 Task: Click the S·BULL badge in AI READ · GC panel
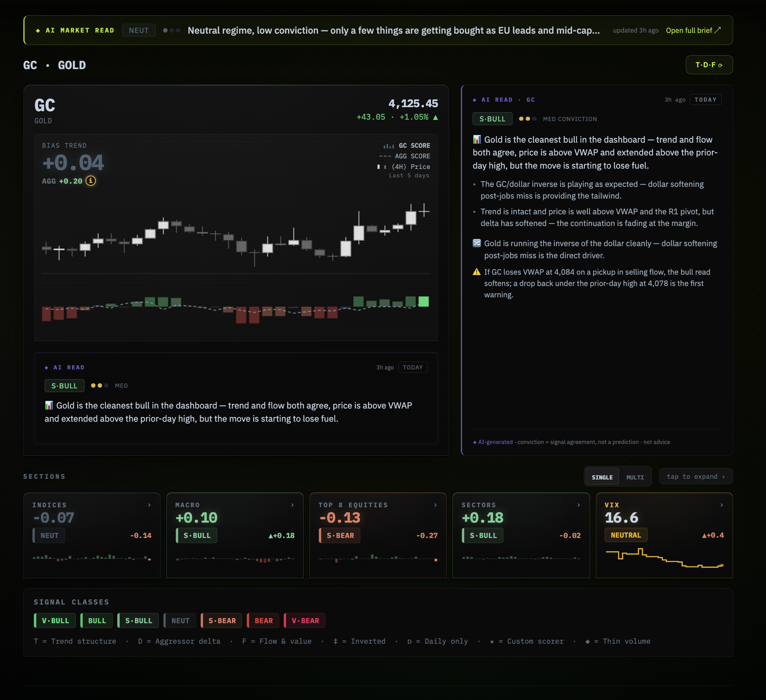(x=492, y=119)
